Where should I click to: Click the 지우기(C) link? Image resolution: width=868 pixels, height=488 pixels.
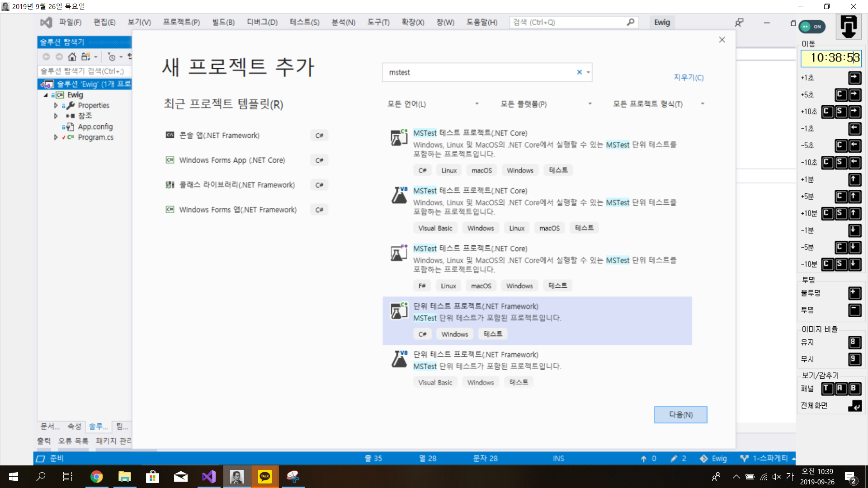(x=689, y=77)
